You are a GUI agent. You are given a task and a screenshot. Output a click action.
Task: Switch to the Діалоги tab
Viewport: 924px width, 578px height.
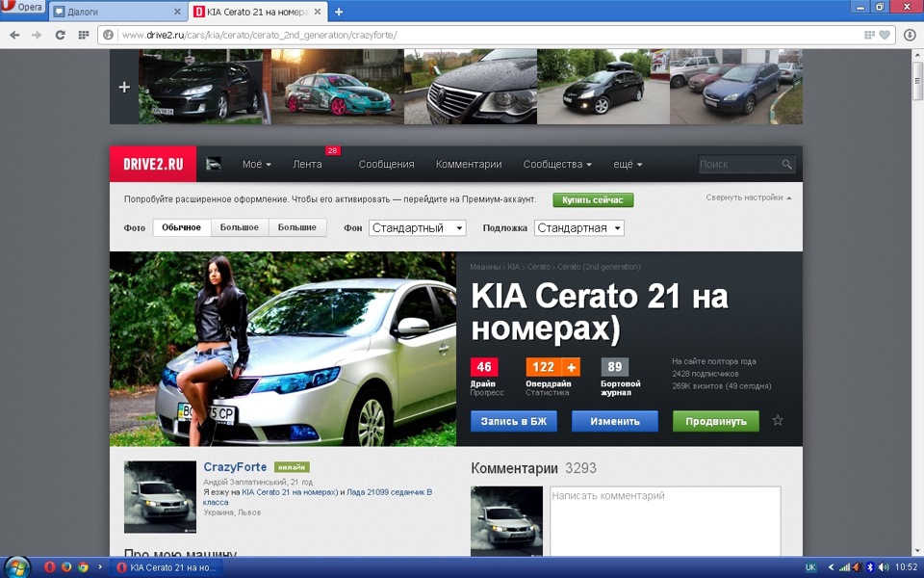[x=117, y=12]
